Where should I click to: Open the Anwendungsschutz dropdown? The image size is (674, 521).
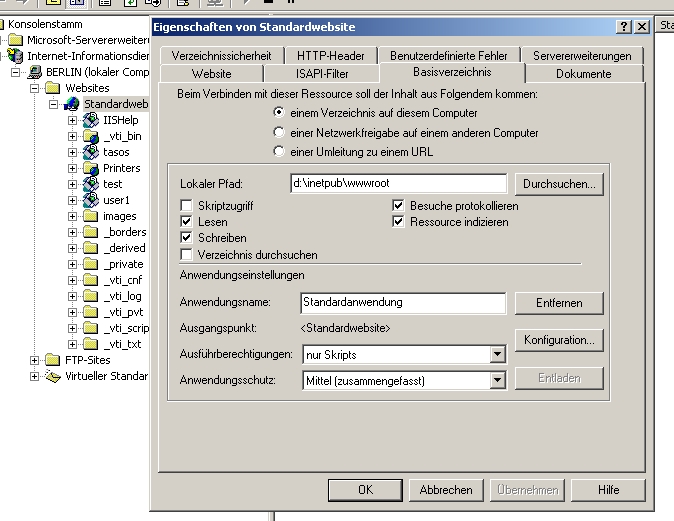497,380
